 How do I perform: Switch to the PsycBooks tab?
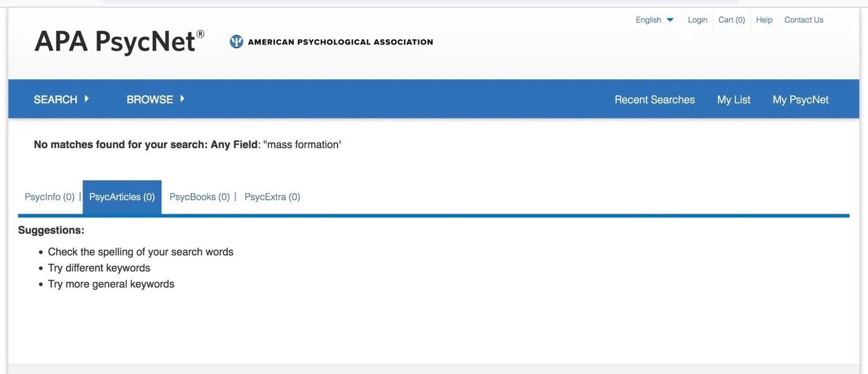[x=200, y=197]
